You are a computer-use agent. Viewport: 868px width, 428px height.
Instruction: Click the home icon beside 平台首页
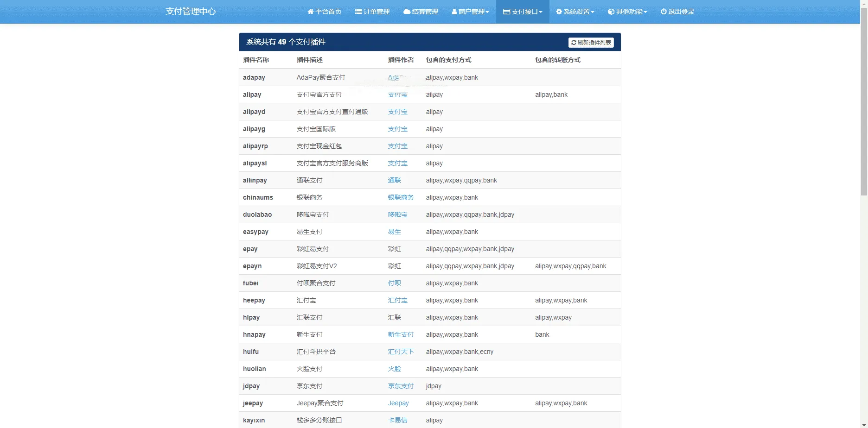coord(311,12)
